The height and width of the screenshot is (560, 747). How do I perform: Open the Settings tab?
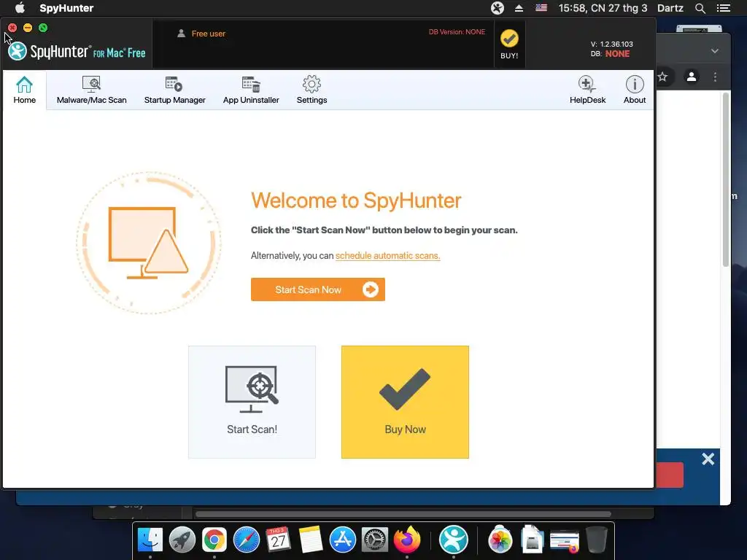pos(311,90)
